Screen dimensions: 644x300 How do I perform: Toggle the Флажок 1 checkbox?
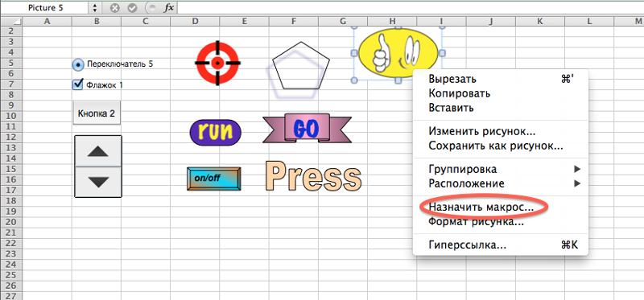pos(77,84)
